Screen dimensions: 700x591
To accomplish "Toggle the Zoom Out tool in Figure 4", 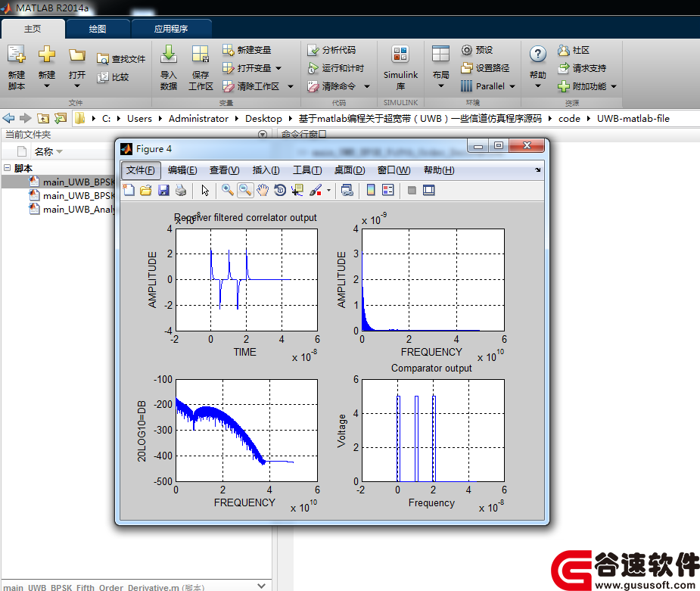I will pos(244,190).
